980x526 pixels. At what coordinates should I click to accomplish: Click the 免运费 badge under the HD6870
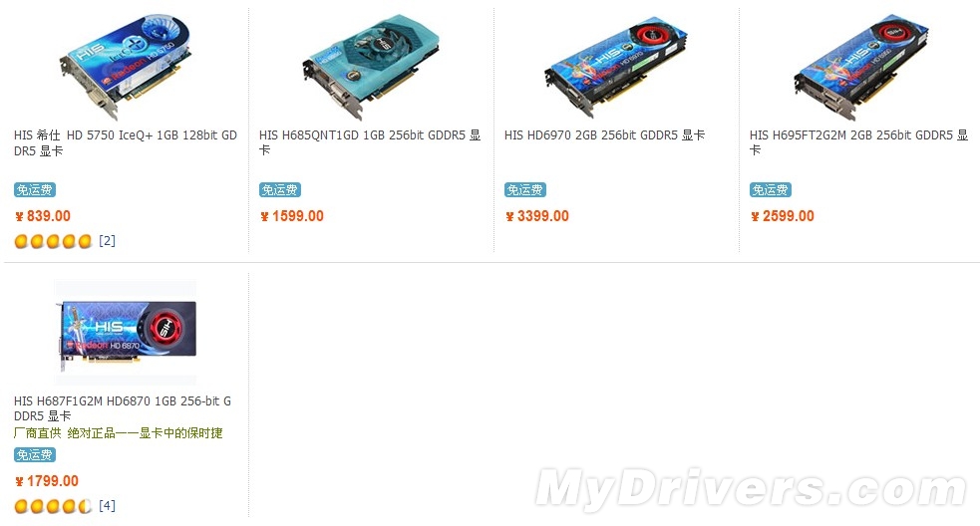tap(35, 455)
